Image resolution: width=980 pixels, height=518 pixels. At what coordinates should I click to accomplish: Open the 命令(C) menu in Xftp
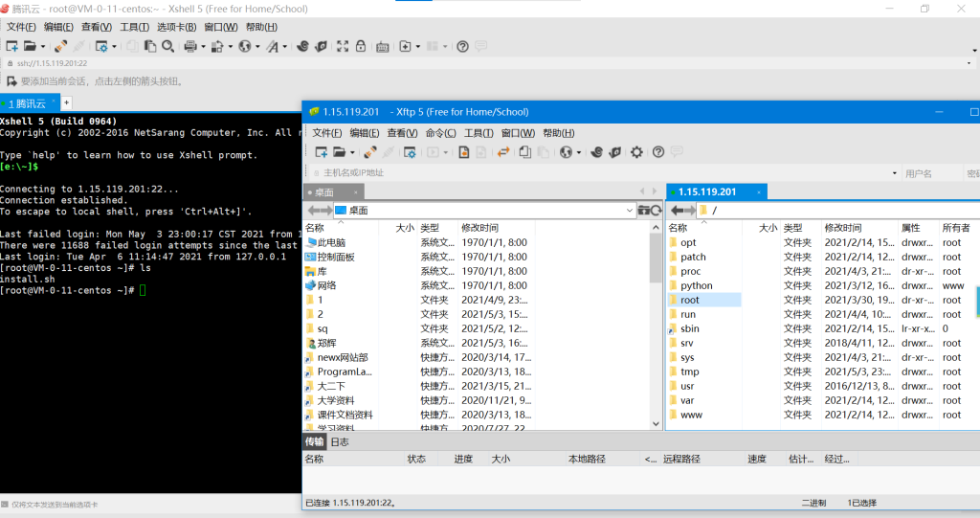[440, 133]
